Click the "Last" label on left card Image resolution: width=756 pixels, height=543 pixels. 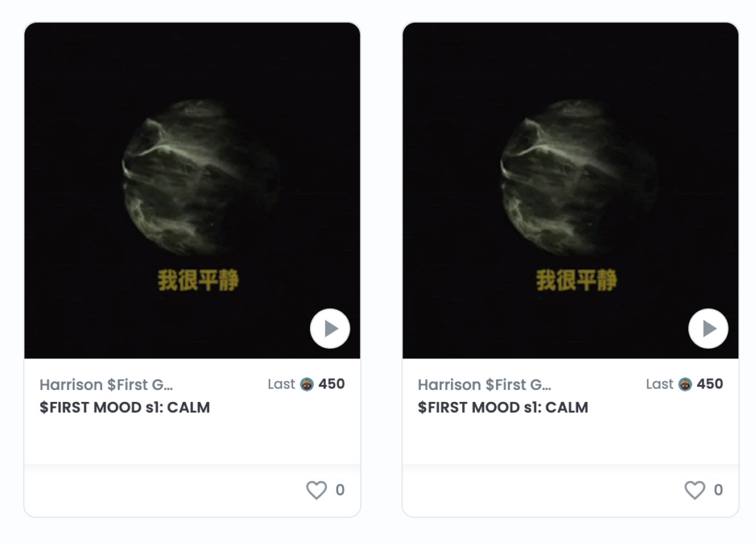[281, 384]
